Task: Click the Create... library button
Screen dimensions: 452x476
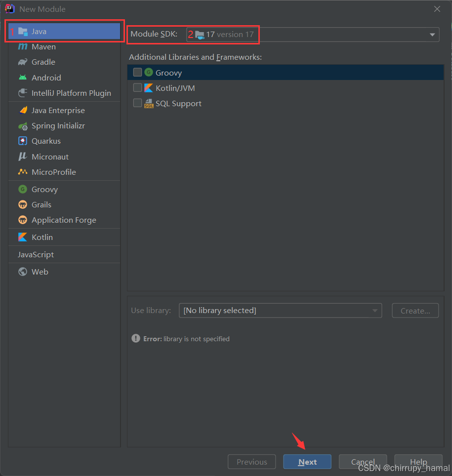Action: click(415, 311)
